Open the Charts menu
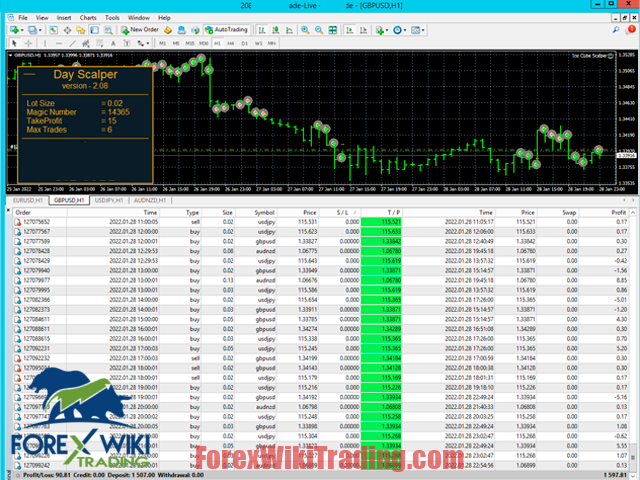 tap(88, 18)
